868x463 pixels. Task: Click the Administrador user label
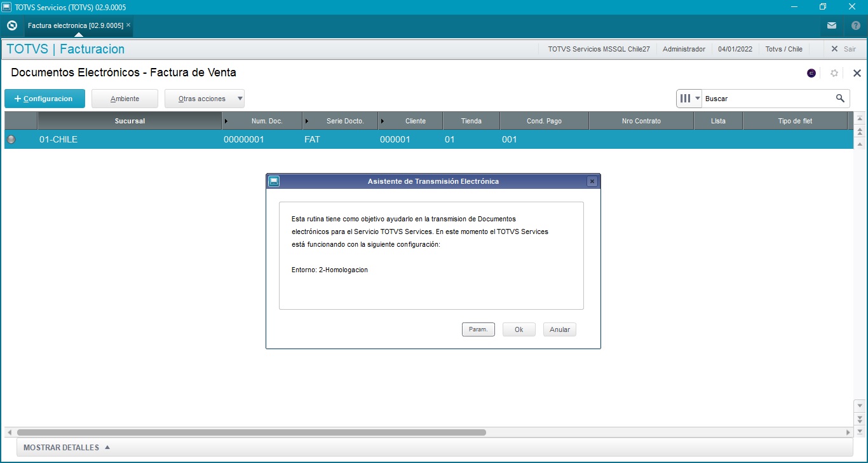coord(684,49)
